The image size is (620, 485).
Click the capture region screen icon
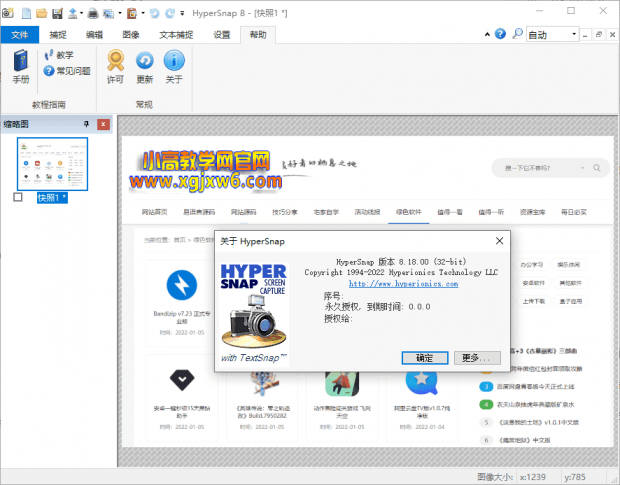coord(108,13)
